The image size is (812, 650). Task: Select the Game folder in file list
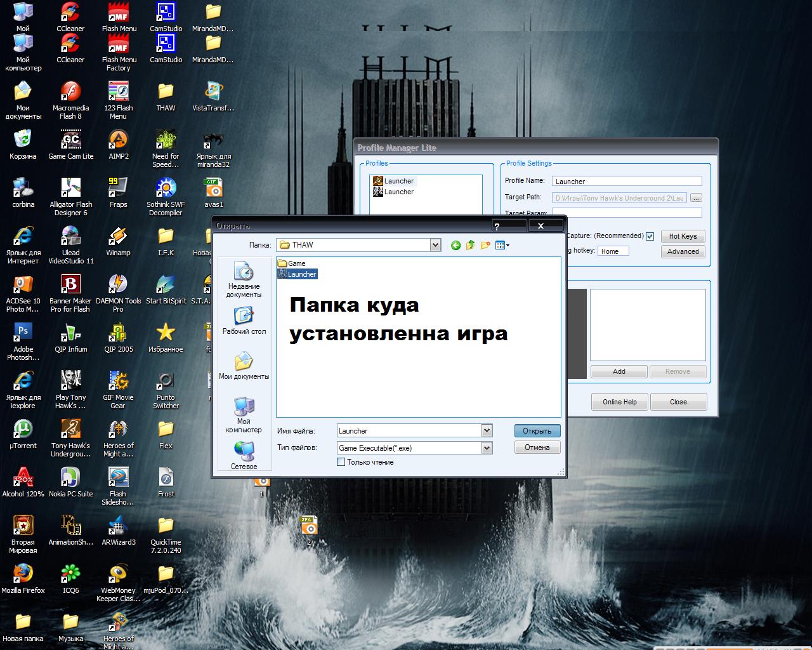(292, 263)
